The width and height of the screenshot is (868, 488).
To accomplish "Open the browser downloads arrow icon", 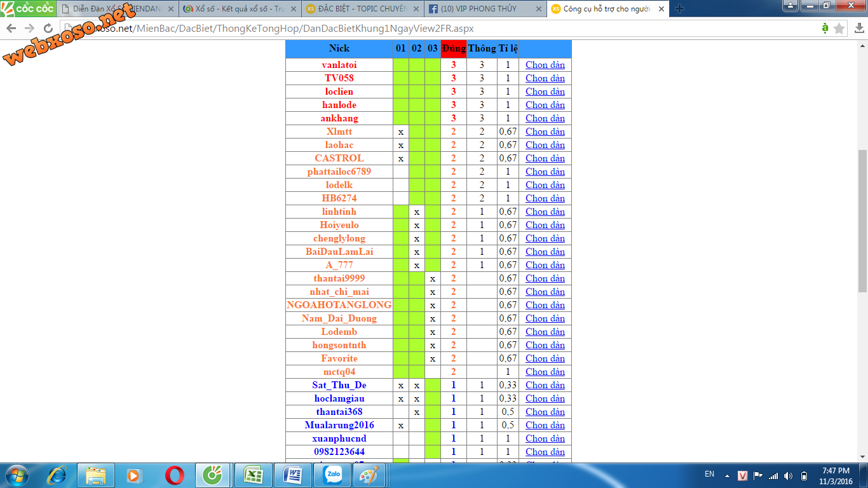I will [x=857, y=29].
